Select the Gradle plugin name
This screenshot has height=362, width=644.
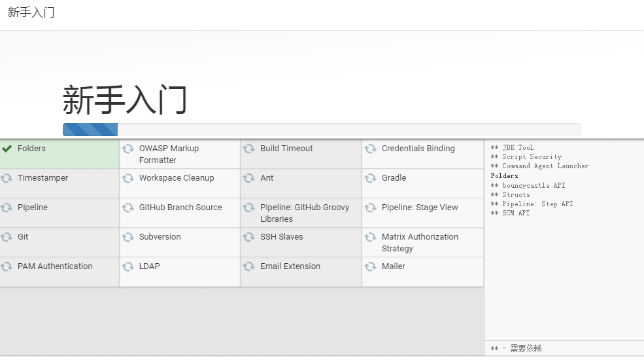[394, 177]
